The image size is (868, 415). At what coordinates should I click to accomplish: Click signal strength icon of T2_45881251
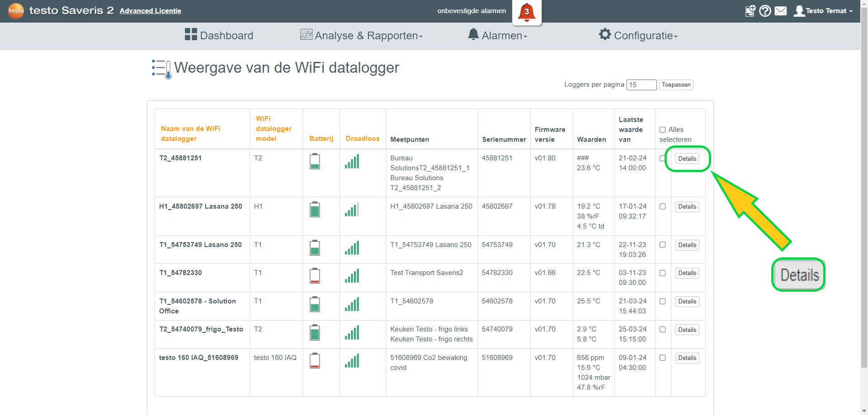click(352, 161)
